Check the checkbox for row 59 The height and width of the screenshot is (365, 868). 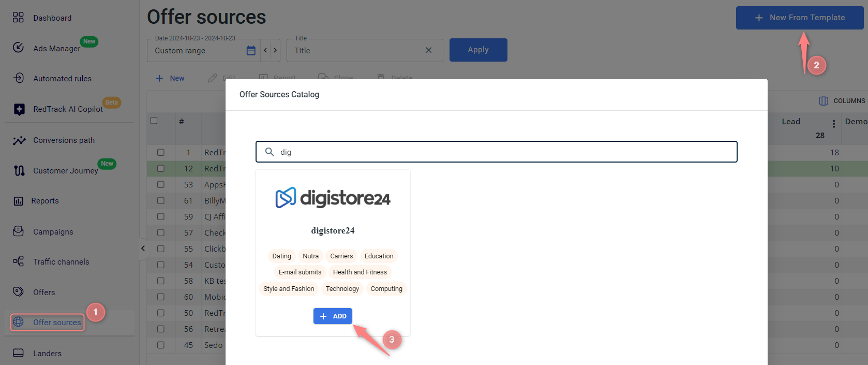point(161,217)
